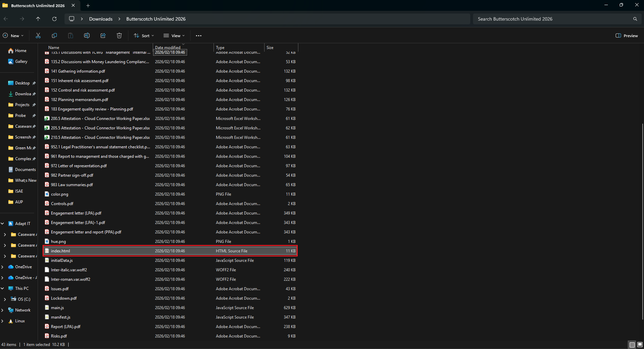Image resolution: width=644 pixels, height=349 pixels.
Task: Toggle the Preview pane
Action: point(627,35)
